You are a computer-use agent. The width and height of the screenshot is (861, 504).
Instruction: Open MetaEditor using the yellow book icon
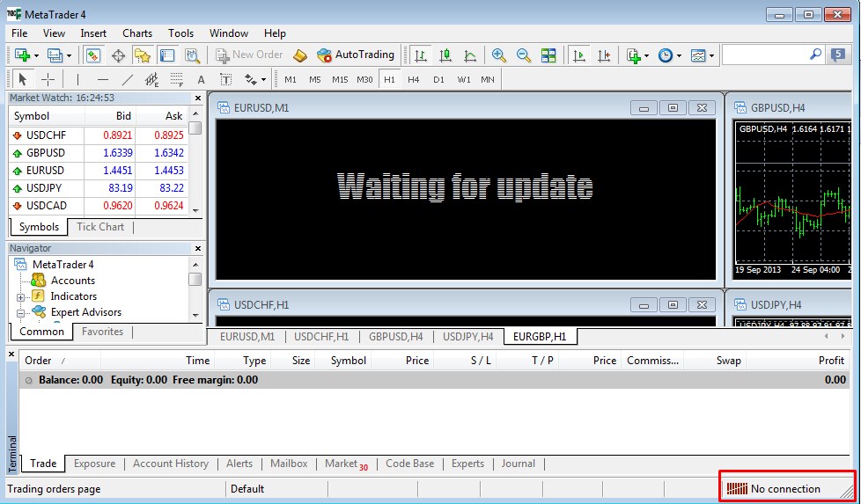[300, 55]
